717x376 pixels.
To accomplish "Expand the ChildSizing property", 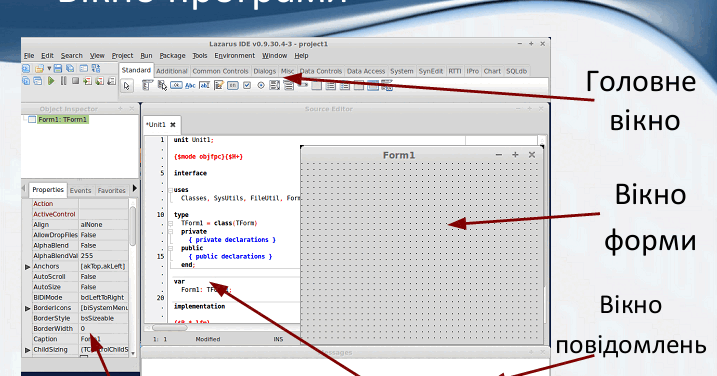I will (27, 350).
